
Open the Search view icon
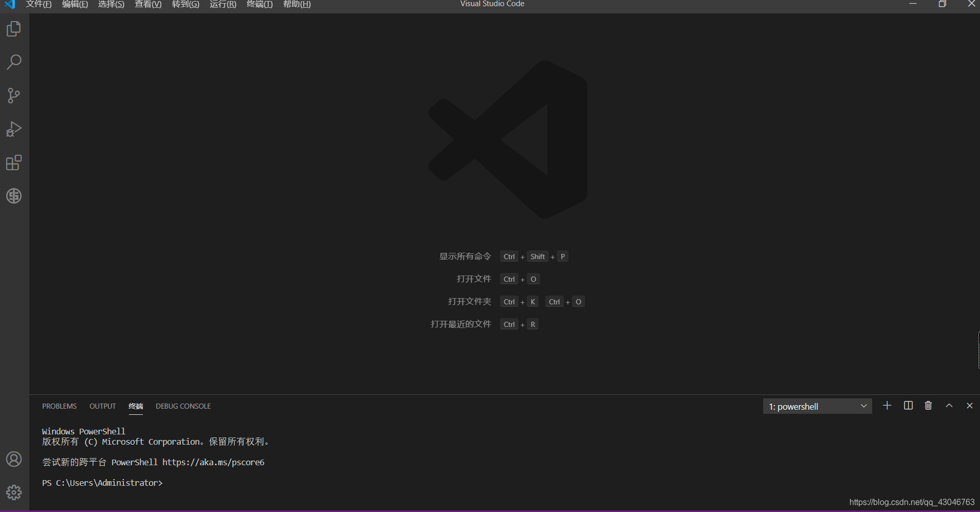14,62
